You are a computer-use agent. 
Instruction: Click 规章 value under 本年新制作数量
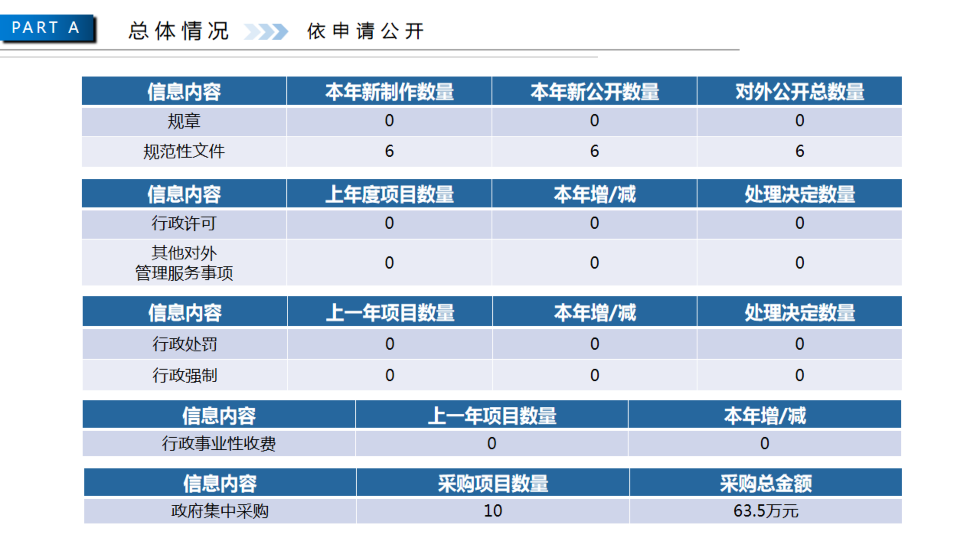click(389, 121)
